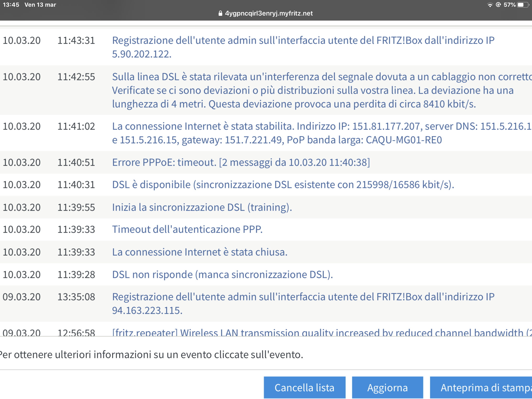Tap the lock icon in address bar
The image size is (532, 399).
220,13
